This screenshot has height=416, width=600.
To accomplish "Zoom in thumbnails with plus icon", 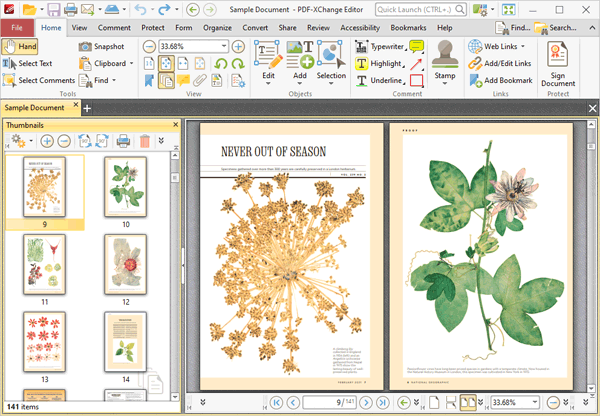I will pos(47,142).
